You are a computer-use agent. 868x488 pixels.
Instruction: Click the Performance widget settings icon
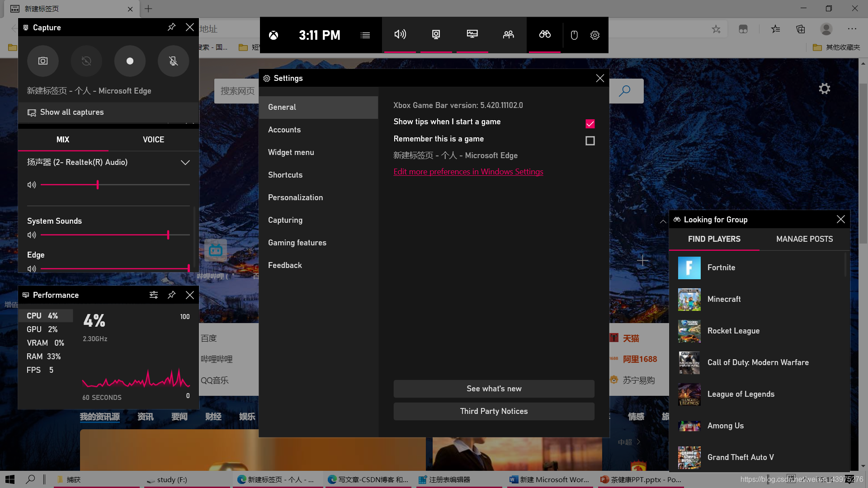pos(154,295)
